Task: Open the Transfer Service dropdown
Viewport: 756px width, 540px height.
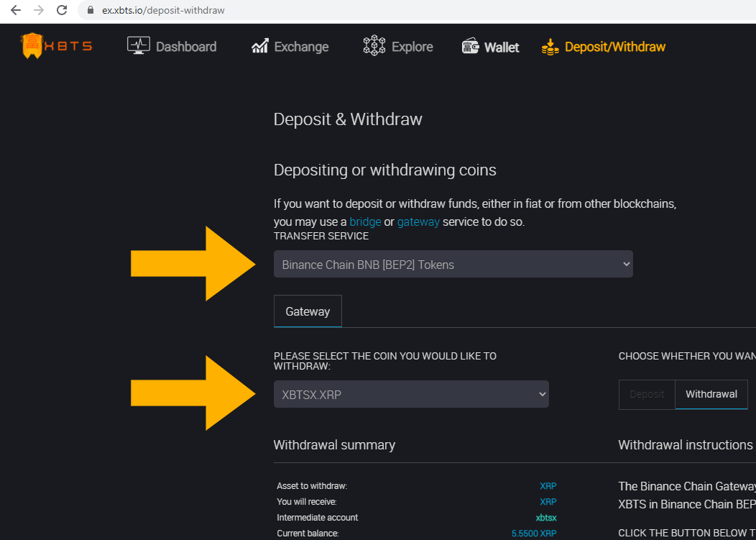Action: pos(453,264)
